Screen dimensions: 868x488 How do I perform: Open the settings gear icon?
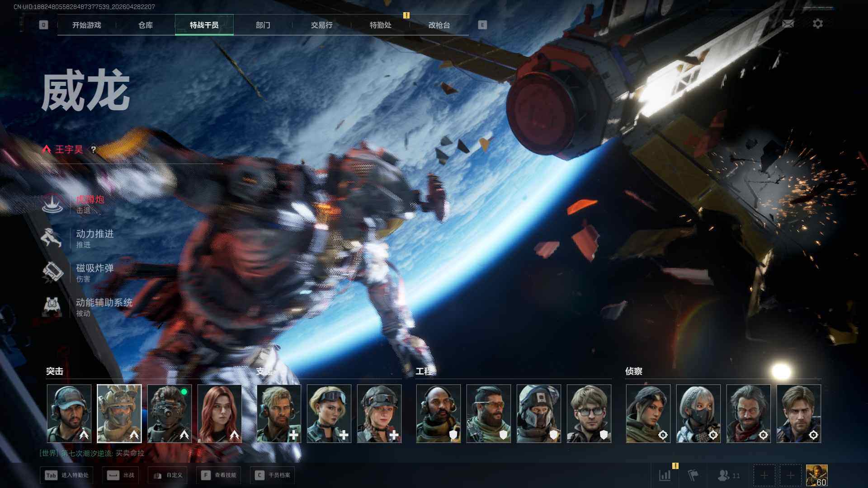click(817, 24)
